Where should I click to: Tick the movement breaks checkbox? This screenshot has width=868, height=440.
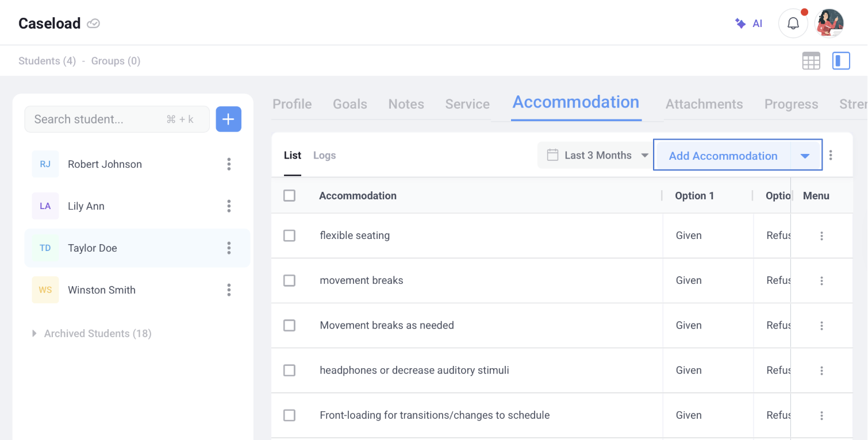290,280
